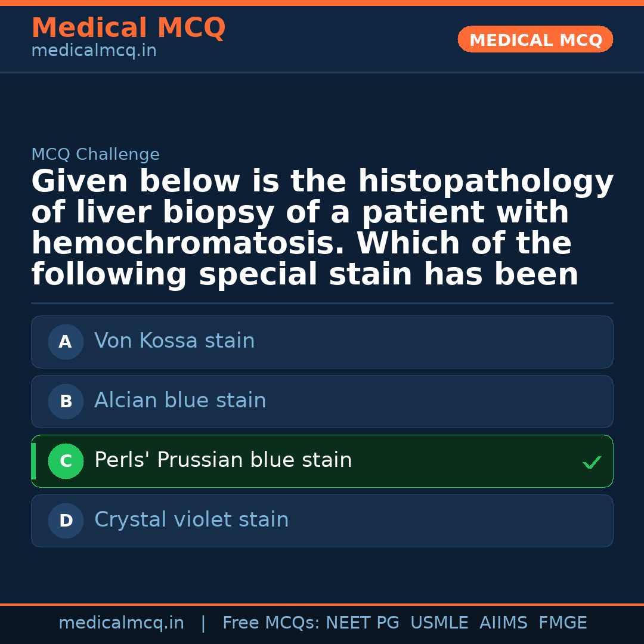Viewport: 644px width, 644px height.
Task: Click the D letter circle icon
Action: click(66, 521)
